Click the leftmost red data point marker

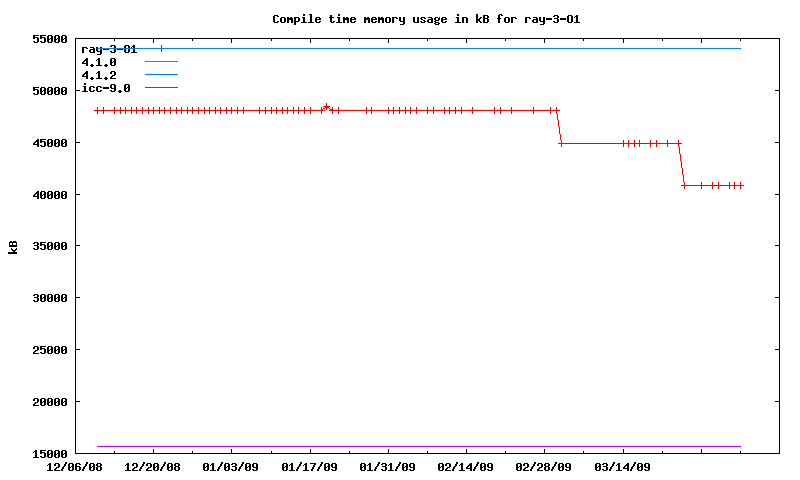[97, 110]
